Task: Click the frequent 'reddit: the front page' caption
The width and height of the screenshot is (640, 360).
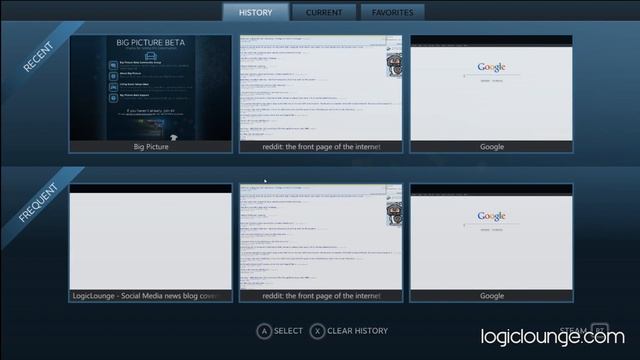Action: tap(321, 296)
